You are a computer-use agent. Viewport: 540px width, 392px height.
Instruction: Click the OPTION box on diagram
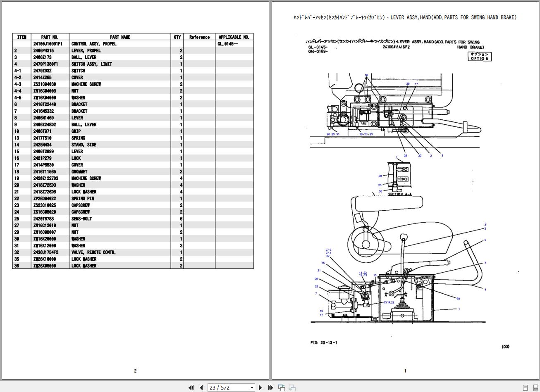click(x=479, y=56)
